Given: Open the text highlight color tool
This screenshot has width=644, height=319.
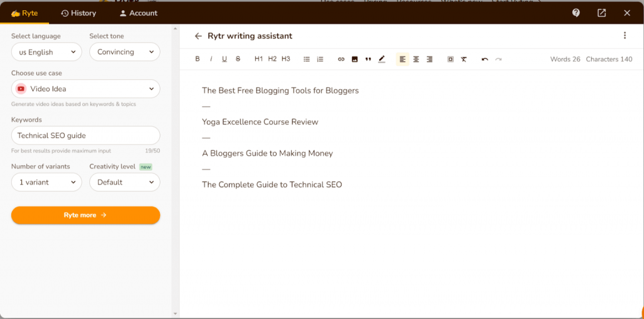Looking at the screenshot, I should 382,59.
